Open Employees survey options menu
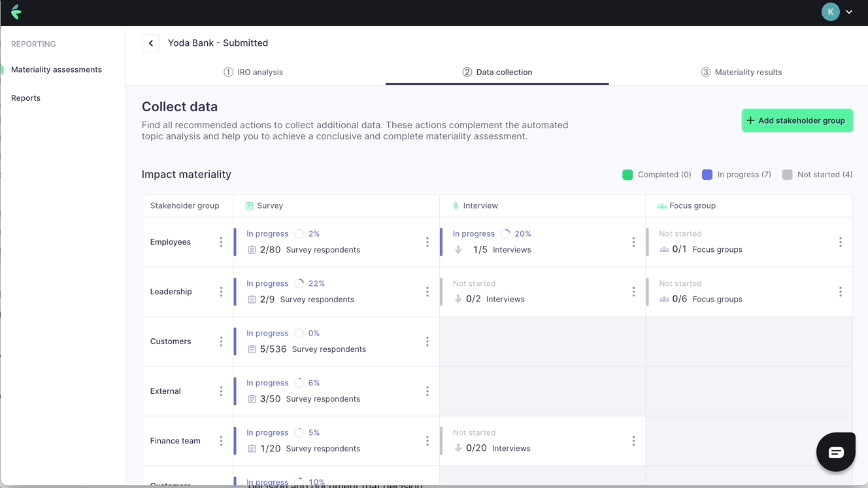This screenshot has height=488, width=868. click(x=427, y=242)
